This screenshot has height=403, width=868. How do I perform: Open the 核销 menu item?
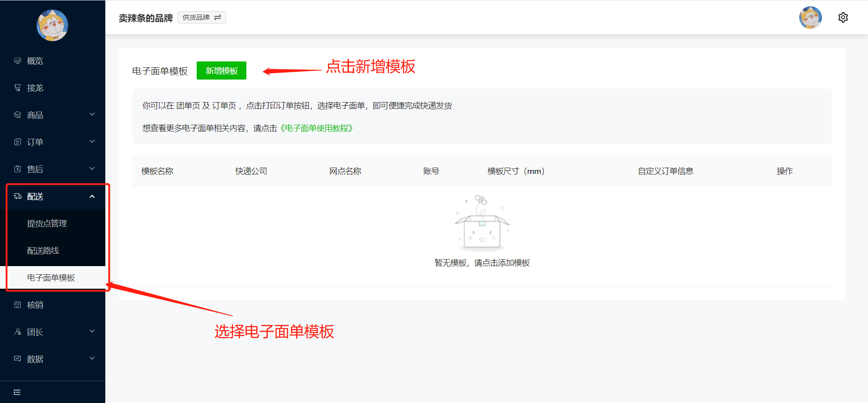point(52,305)
